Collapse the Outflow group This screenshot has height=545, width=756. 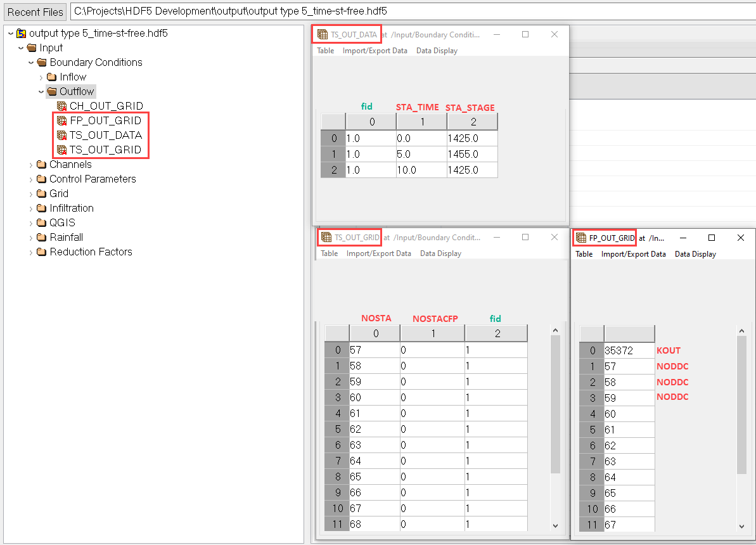click(41, 92)
